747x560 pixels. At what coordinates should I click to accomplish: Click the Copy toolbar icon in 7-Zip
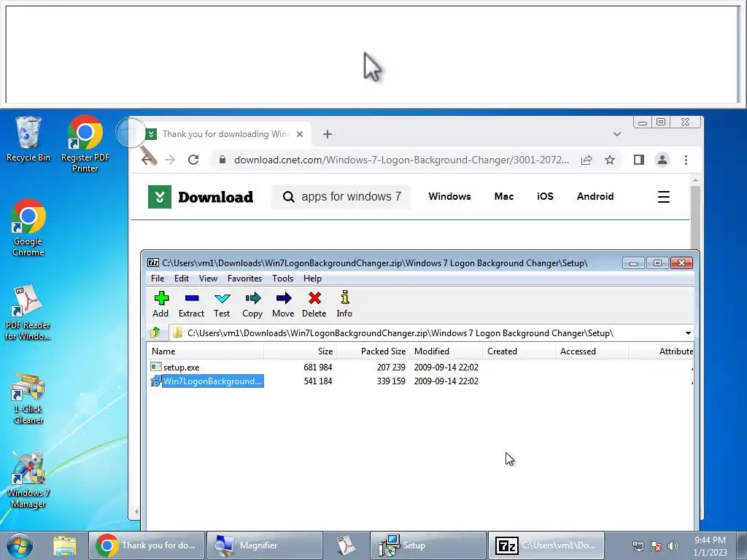pyautogui.click(x=252, y=304)
